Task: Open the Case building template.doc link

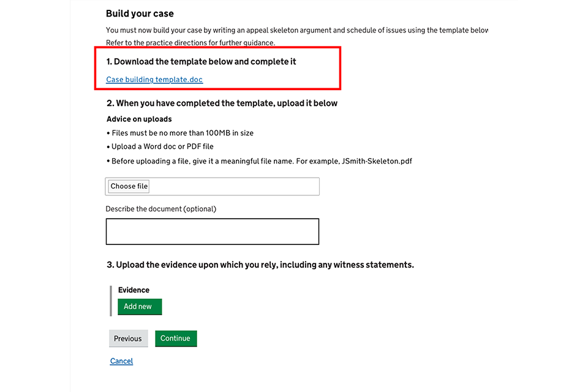Action: pyautogui.click(x=154, y=80)
